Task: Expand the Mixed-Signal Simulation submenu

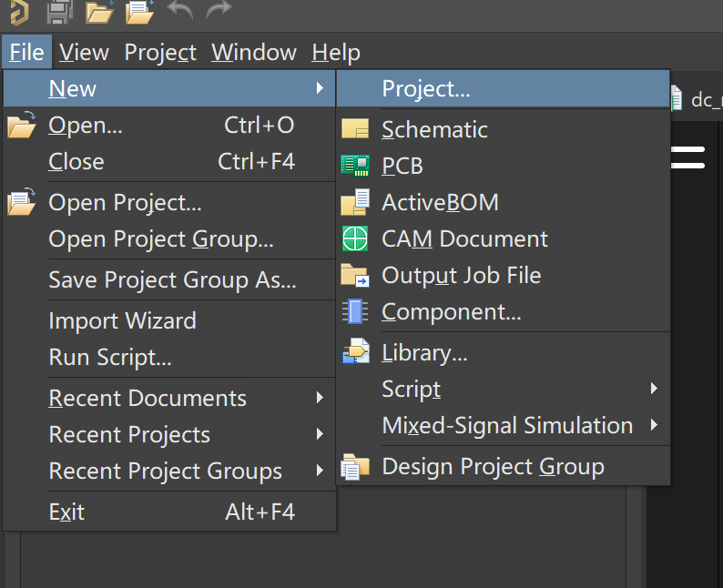Action: (x=507, y=425)
